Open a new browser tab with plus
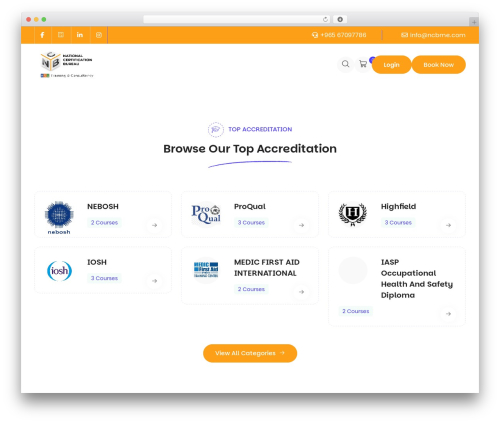This screenshot has height=423, width=500. 474,22
